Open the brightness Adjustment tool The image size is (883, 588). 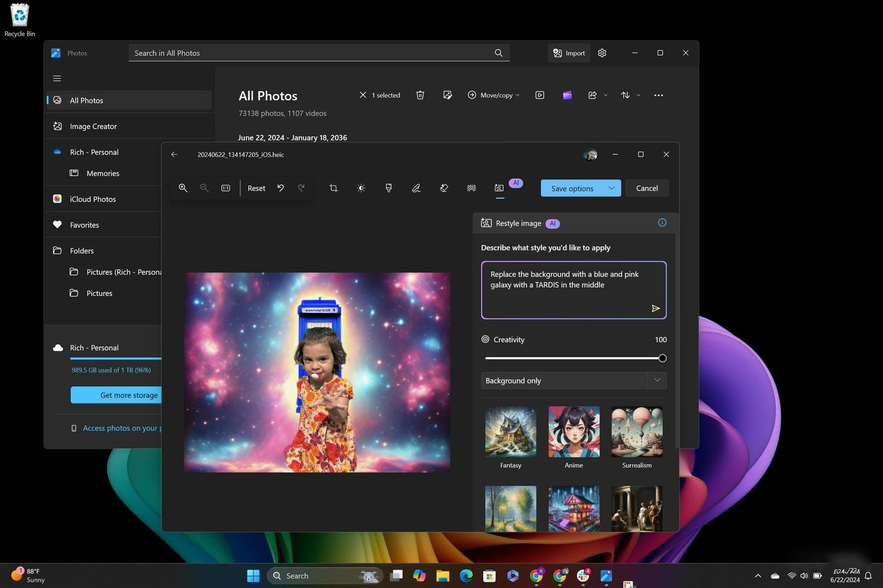(x=361, y=188)
